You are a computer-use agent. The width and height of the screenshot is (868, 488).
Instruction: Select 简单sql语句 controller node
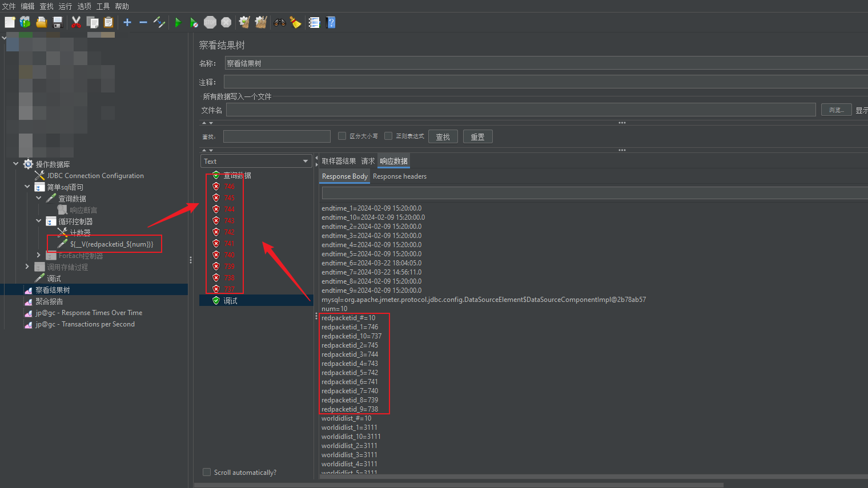point(65,187)
